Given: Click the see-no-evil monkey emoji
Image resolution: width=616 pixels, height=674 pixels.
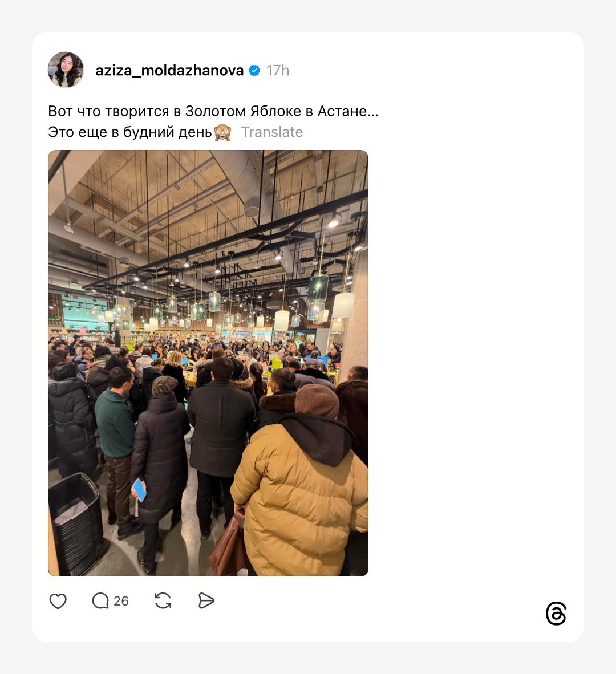Looking at the screenshot, I should point(222,132).
